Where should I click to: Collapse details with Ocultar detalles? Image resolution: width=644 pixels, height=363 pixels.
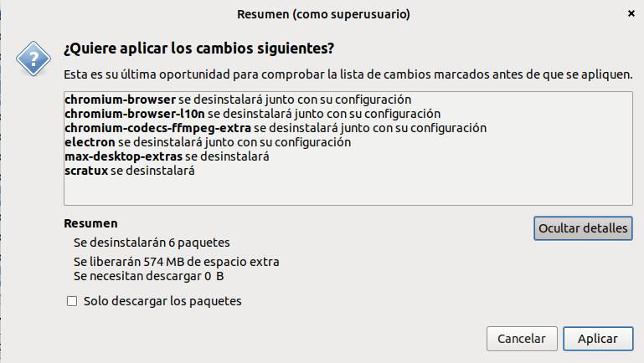pos(583,228)
